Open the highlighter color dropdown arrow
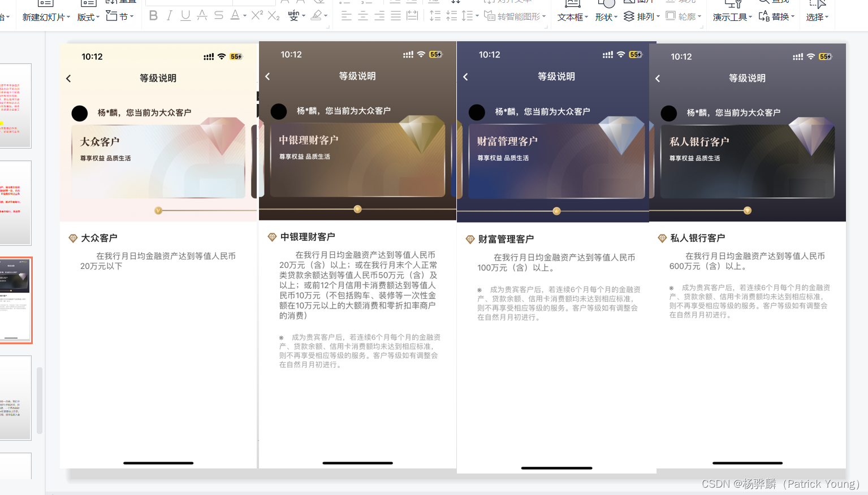Viewport: 868px width, 495px height. pos(326,16)
